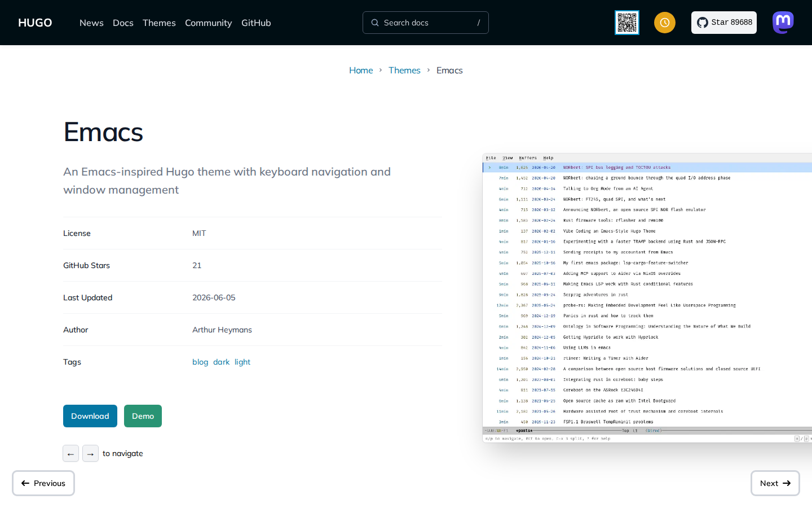Open the Docs menu item
Image resolution: width=812 pixels, height=508 pixels.
pyautogui.click(x=123, y=23)
